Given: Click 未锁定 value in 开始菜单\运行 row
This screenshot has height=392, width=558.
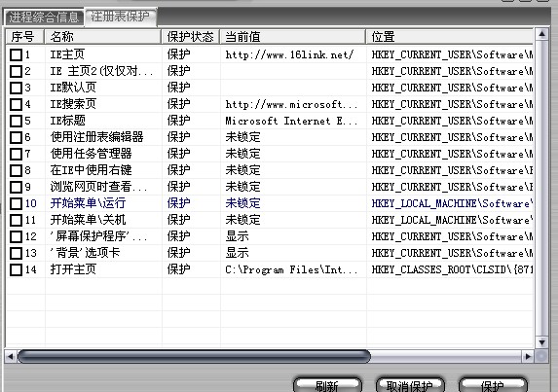Looking at the screenshot, I should [243, 203].
